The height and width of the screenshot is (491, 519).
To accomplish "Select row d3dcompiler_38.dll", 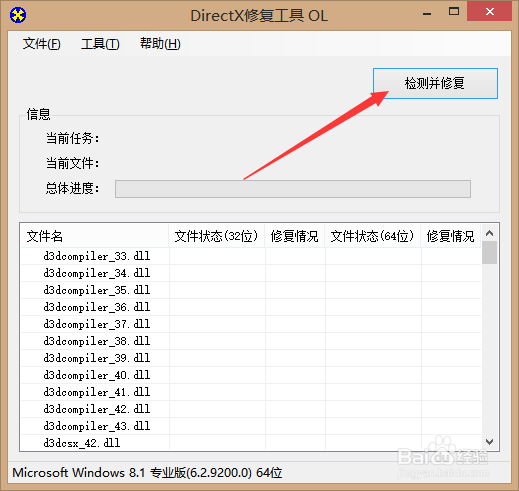I will (251, 341).
